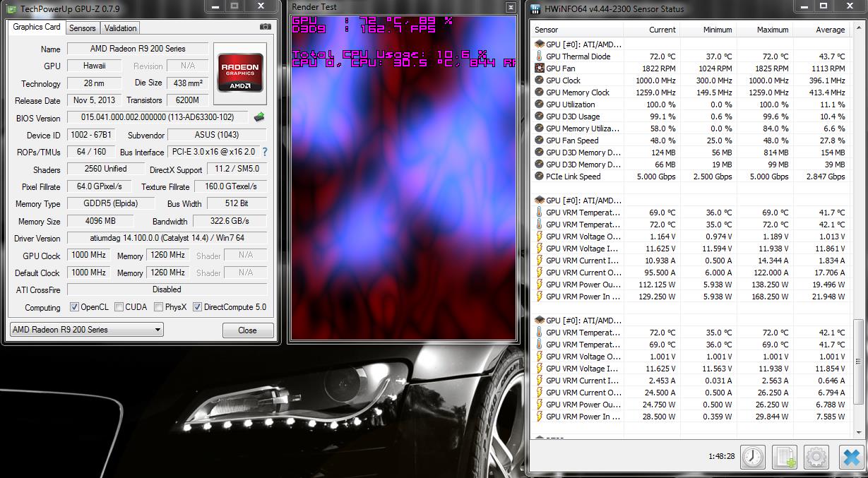Click GPU-Z title bar app icon

[10, 9]
